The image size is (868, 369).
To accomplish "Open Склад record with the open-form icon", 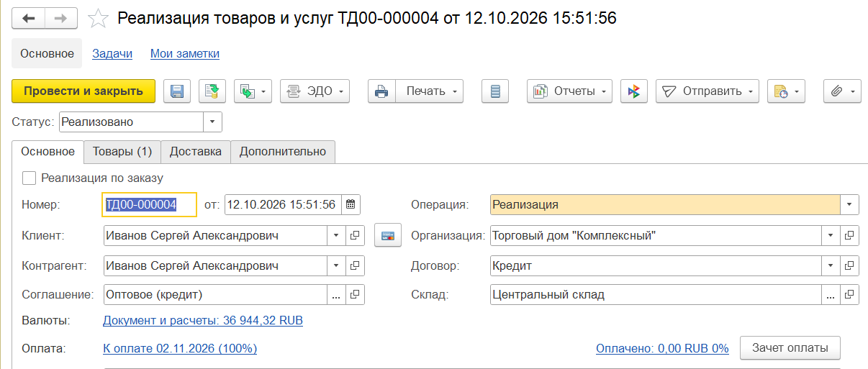I will pyautogui.click(x=850, y=294).
